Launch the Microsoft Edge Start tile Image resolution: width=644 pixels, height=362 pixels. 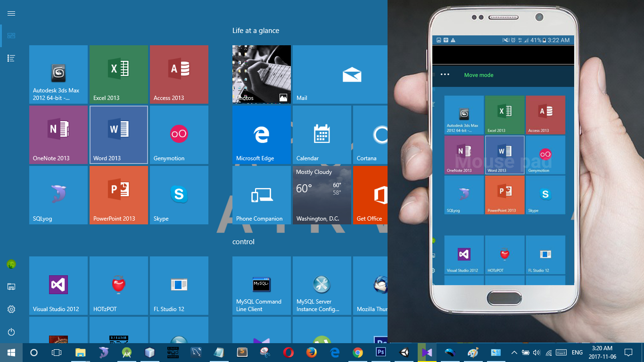tap(262, 135)
